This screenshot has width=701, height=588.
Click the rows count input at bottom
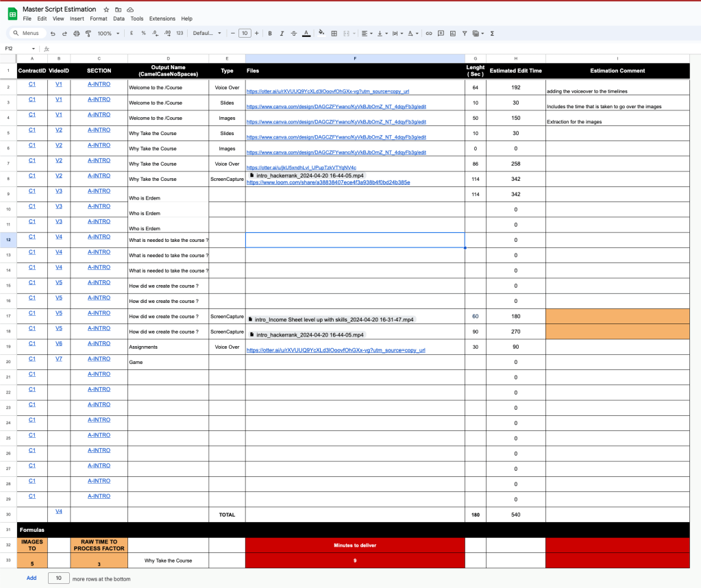click(x=58, y=578)
